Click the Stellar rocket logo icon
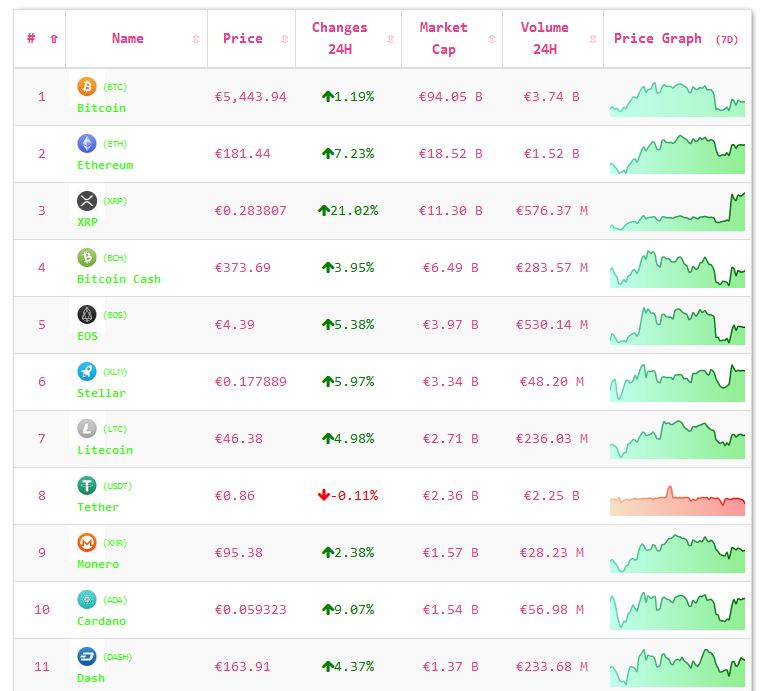This screenshot has width=767, height=691. [87, 372]
